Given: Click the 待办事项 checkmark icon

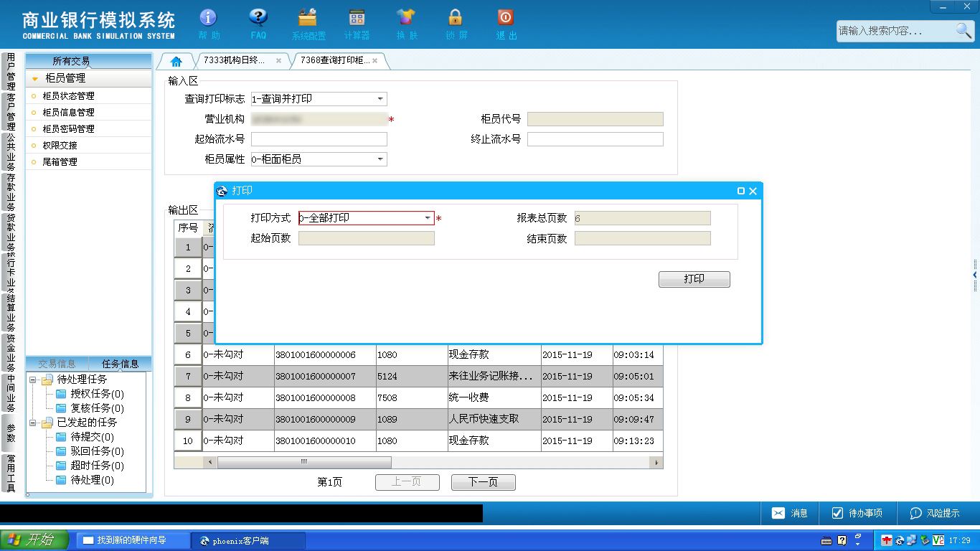Looking at the screenshot, I should pyautogui.click(x=837, y=513).
